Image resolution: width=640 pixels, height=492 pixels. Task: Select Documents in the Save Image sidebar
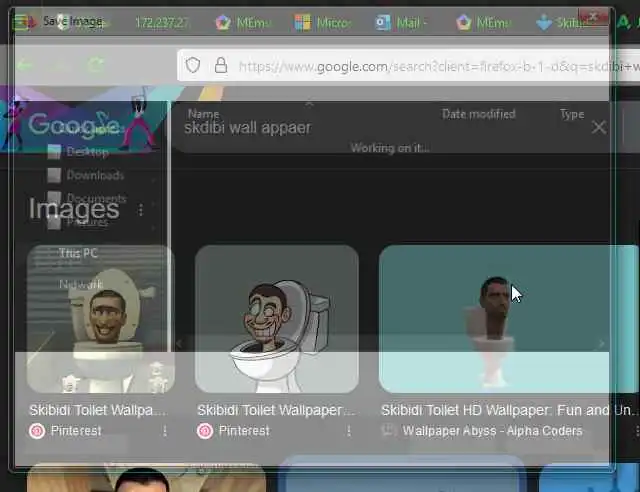click(96, 198)
